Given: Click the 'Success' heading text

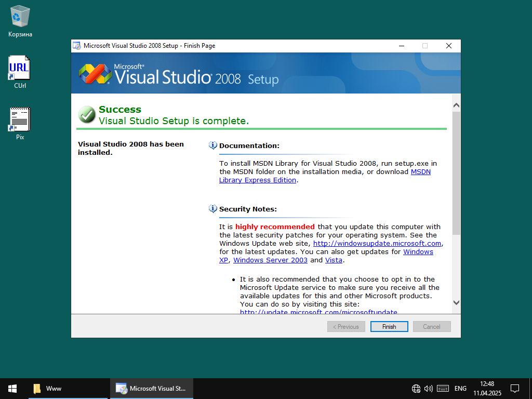Looking at the screenshot, I should coord(120,109).
